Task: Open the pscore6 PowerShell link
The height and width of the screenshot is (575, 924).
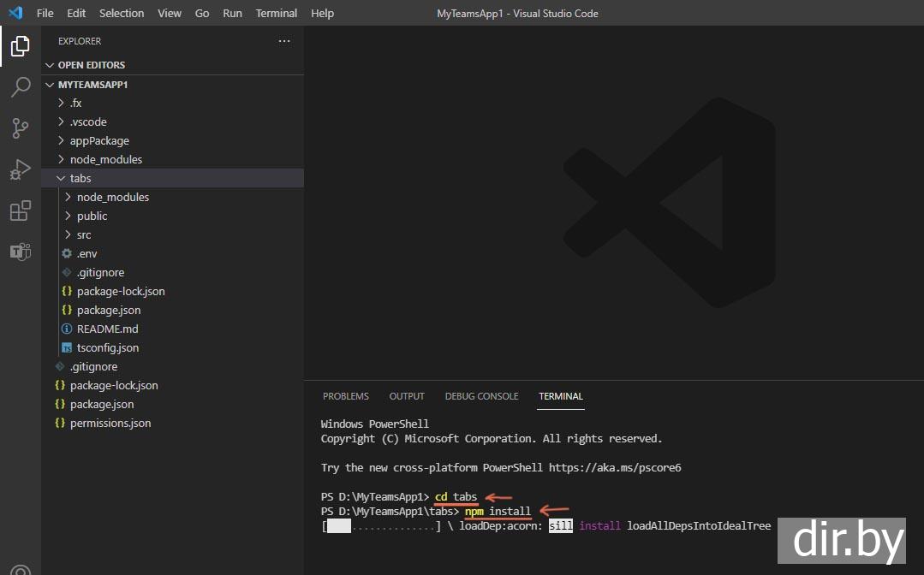Action: (614, 468)
